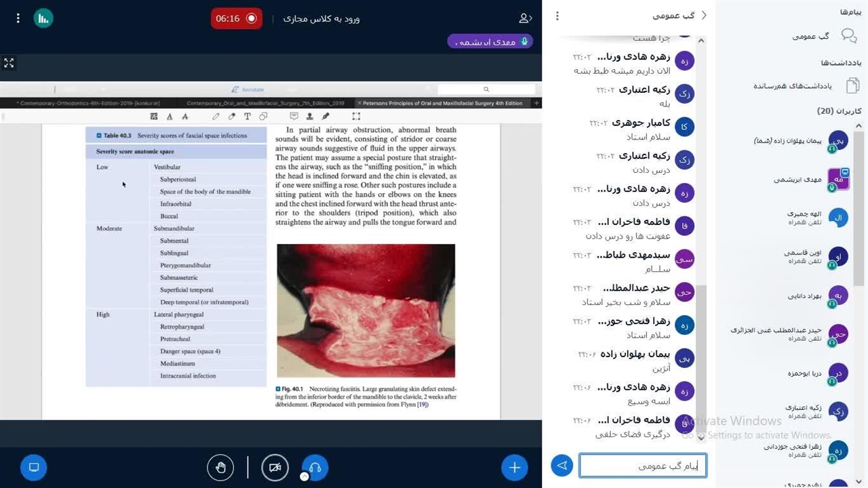Click the public chat message input field
Image resolution: width=868 pixels, height=488 pixels.
[x=642, y=466]
